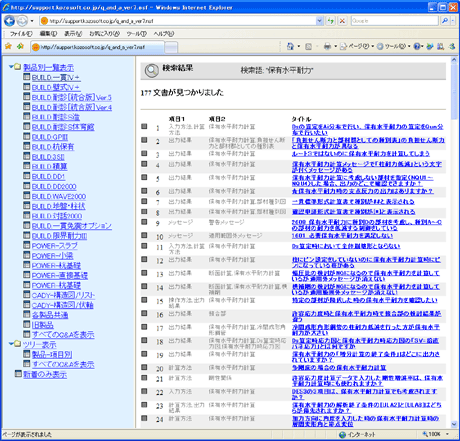The width and height of the screenshot is (460, 441).
Task: Click the document icon for result row 24
Action: pyautogui.click(x=144, y=418)
